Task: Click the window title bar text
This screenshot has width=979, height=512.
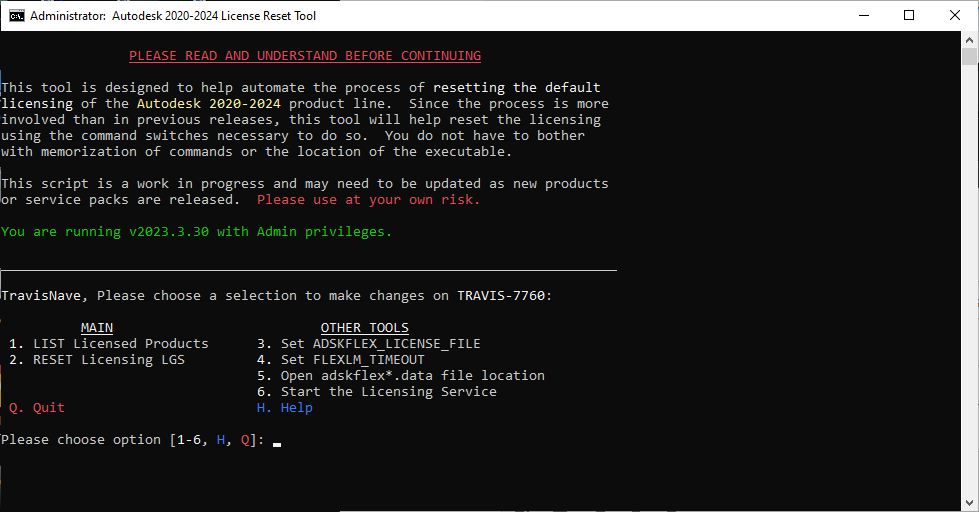Action: point(172,16)
